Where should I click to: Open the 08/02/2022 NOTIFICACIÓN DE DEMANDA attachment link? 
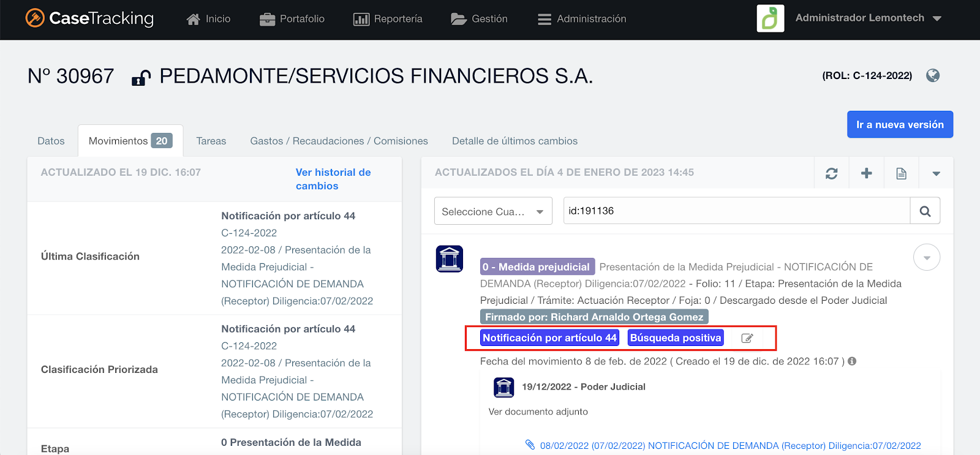730,445
